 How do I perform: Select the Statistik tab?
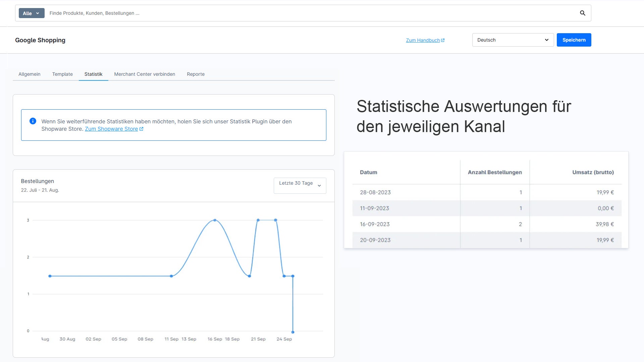pyautogui.click(x=93, y=74)
